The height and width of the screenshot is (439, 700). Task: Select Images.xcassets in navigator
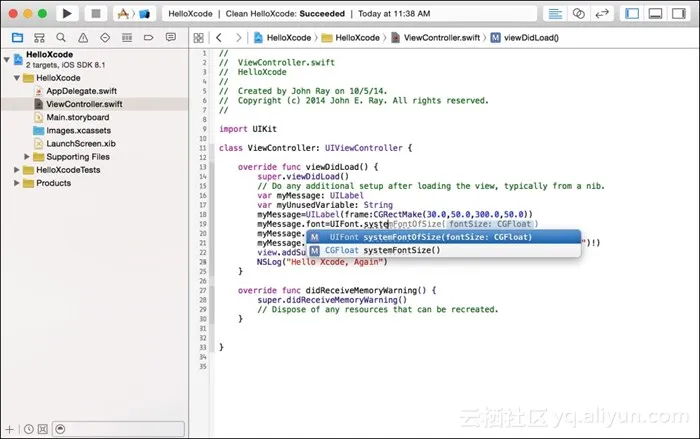94,130
